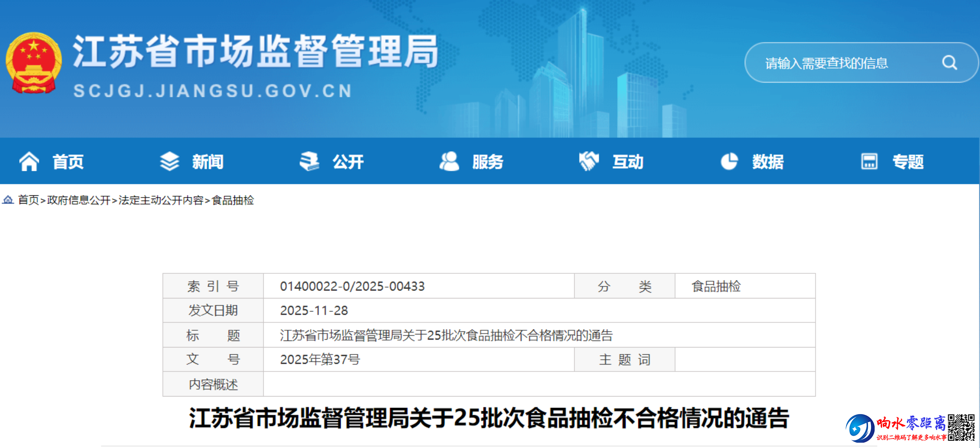Click the layers icon beside 新闻

pos(169,161)
